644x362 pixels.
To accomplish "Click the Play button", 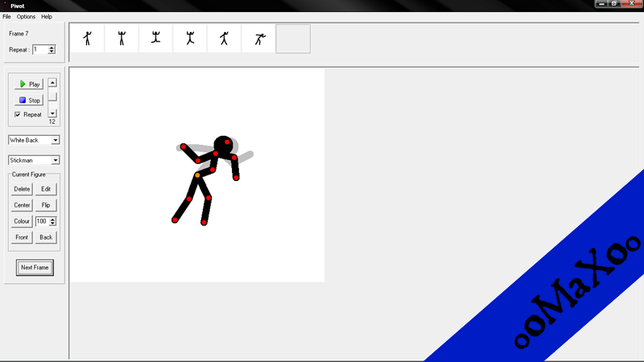I will 29,84.
